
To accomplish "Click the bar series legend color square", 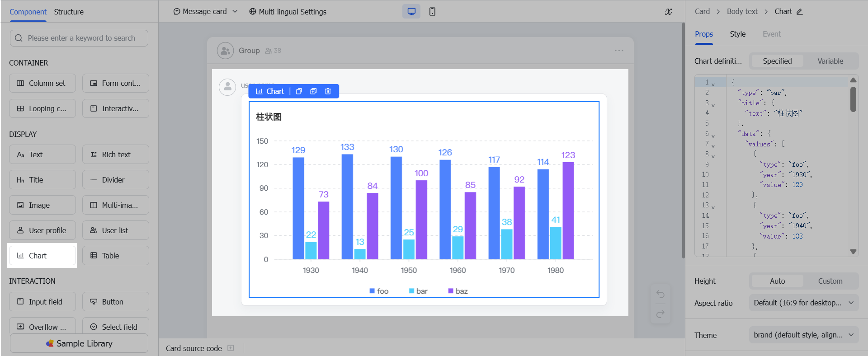I will pos(411,291).
